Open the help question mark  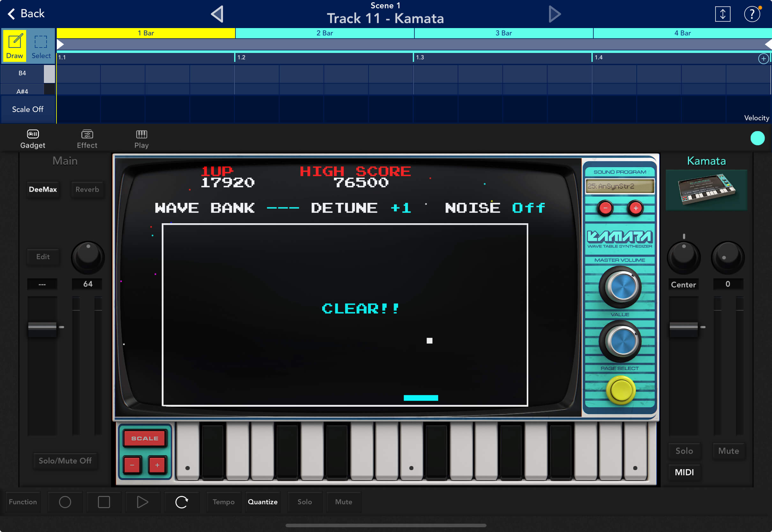752,14
